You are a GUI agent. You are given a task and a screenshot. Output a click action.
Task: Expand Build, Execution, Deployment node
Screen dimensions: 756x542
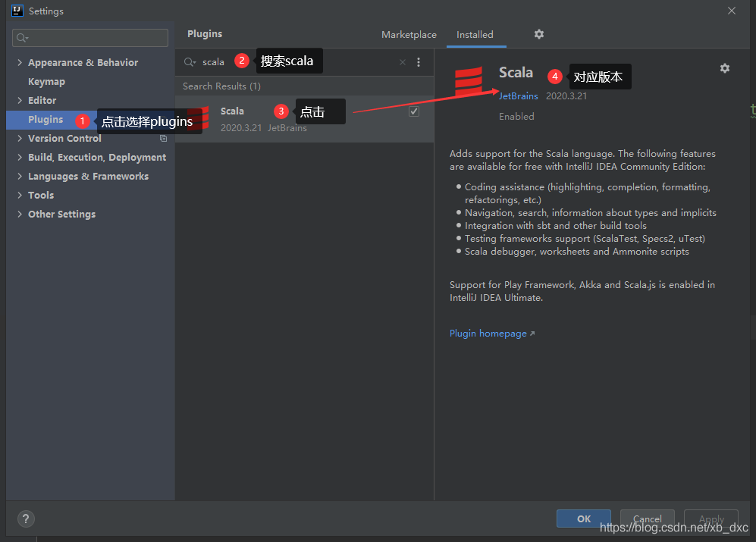tap(20, 157)
